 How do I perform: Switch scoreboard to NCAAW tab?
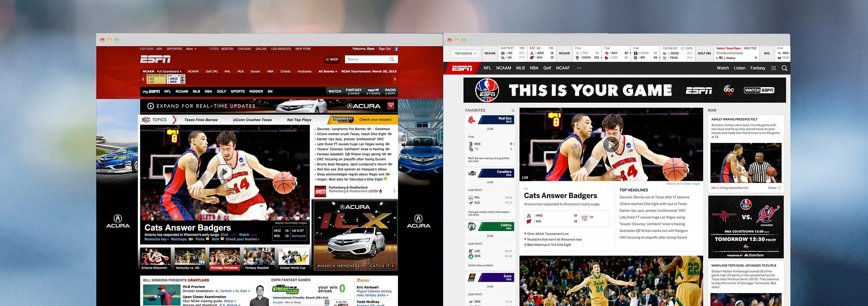point(193,72)
